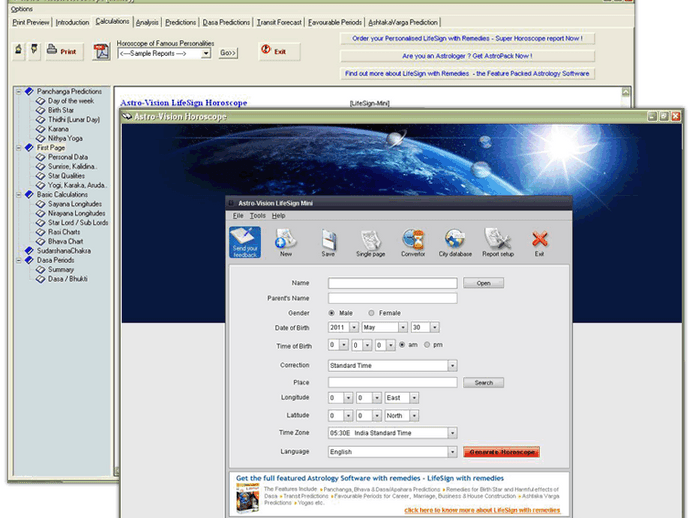Open the Latitude North direction dropdown

click(414, 415)
